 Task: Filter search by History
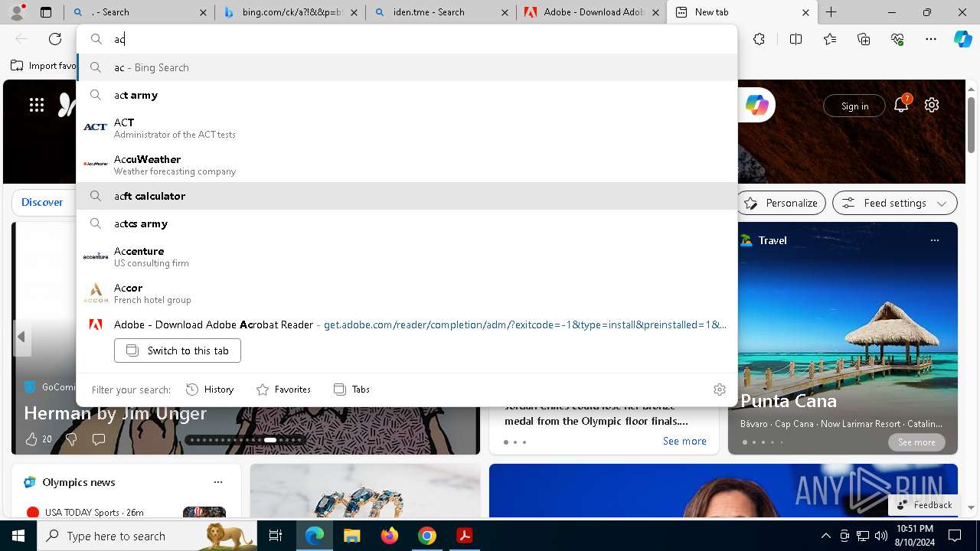coord(210,390)
